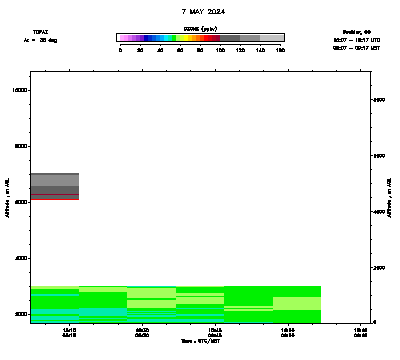Click the Boulder, CO location text

[357, 32]
